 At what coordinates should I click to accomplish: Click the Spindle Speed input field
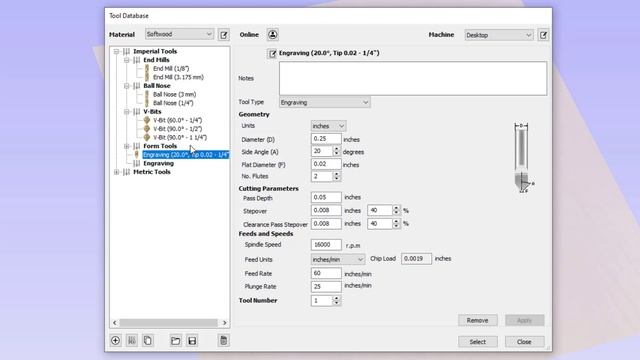point(326,244)
